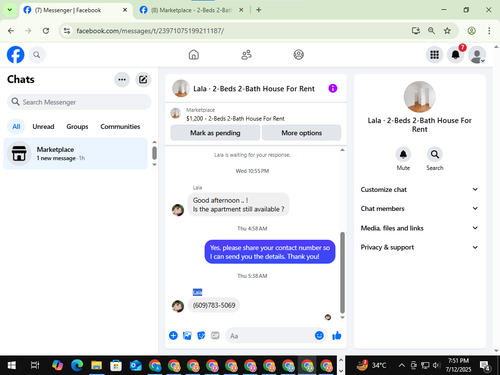Image resolution: width=500 pixels, height=375 pixels.
Task: Select the All chats filter
Action: [16, 127]
